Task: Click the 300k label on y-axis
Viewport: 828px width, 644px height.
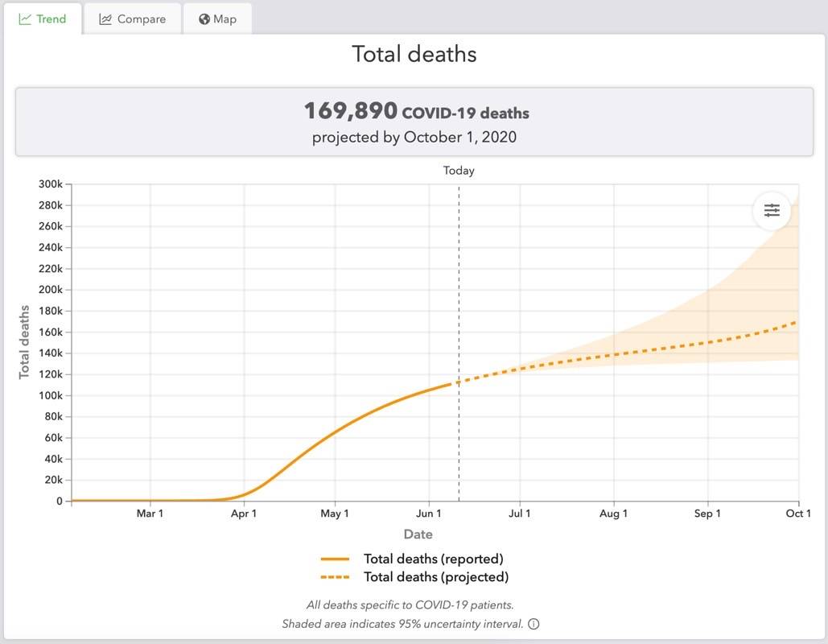Action: (x=50, y=184)
